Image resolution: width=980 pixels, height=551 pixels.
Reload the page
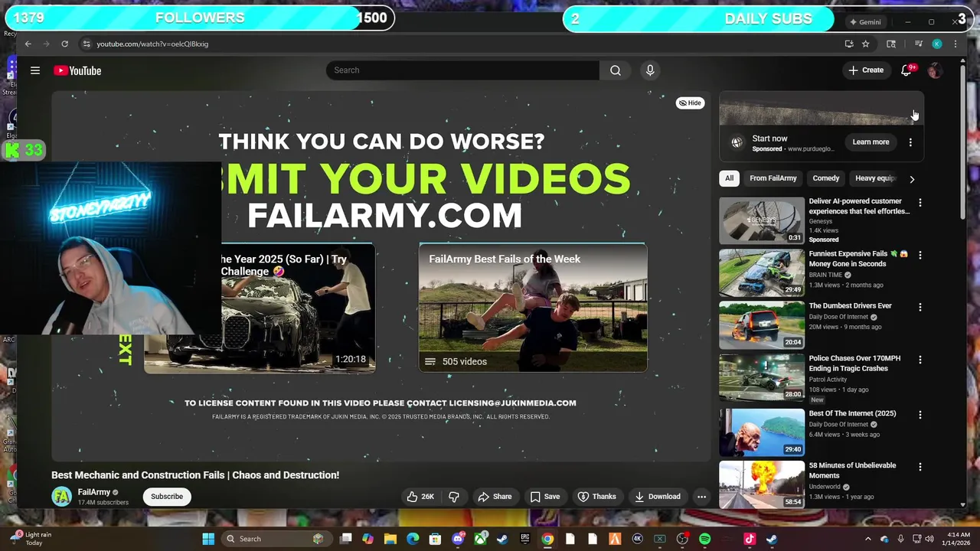click(x=65, y=44)
